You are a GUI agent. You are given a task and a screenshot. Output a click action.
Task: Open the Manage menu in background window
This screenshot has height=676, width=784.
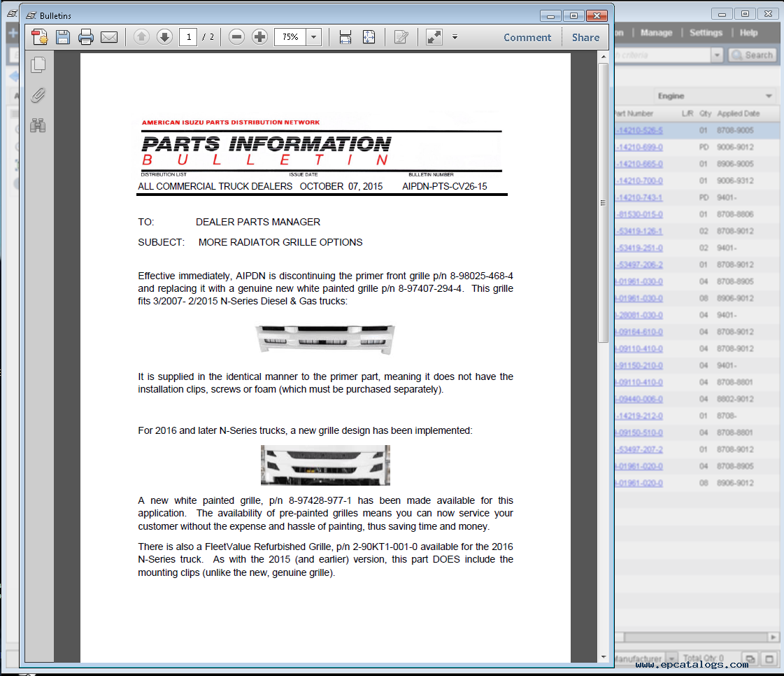(657, 33)
